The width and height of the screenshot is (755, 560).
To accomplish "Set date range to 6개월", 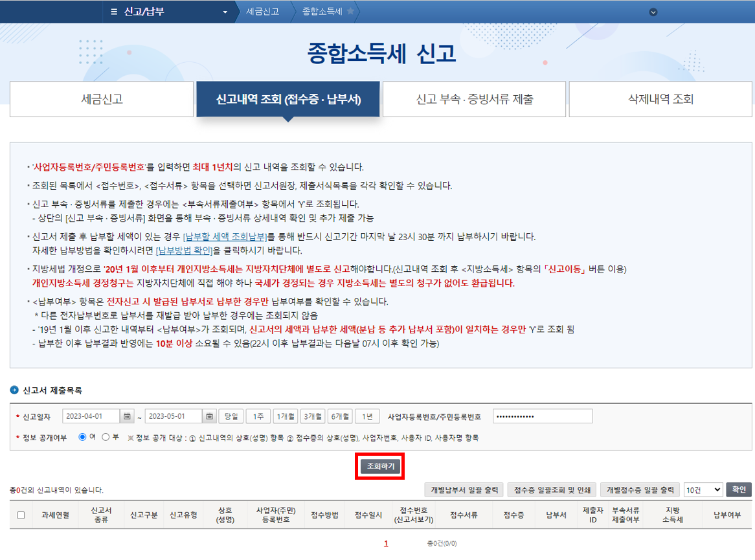I will 341,416.
